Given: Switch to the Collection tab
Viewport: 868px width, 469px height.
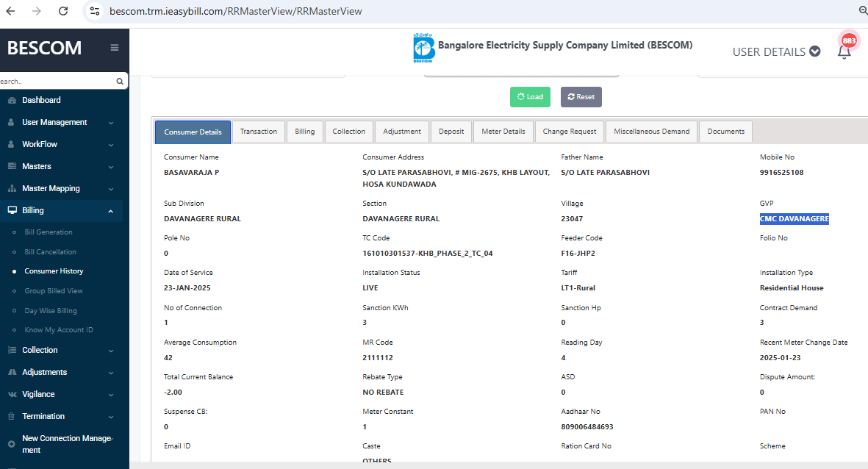Looking at the screenshot, I should pos(349,132).
